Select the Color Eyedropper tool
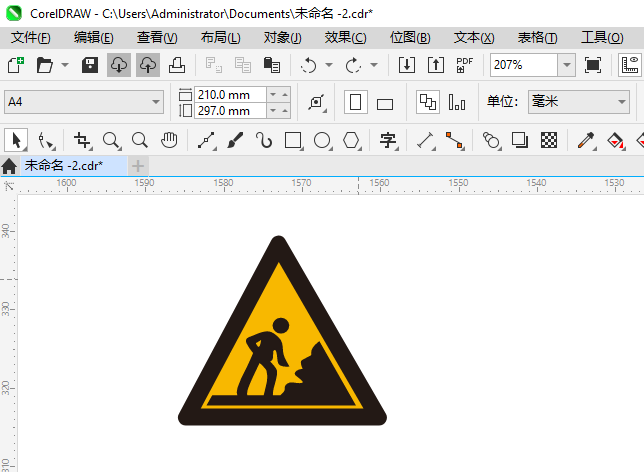This screenshot has height=472, width=644. [x=586, y=140]
